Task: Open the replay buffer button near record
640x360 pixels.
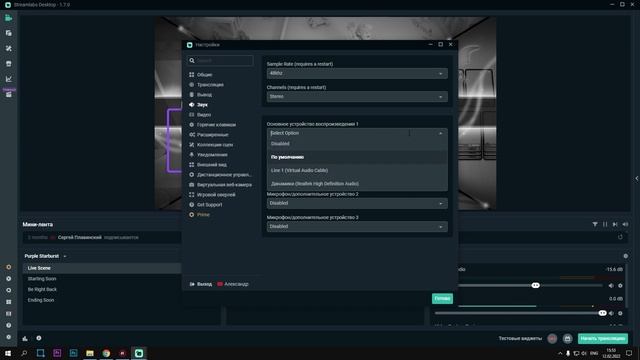Action: click(x=567, y=338)
